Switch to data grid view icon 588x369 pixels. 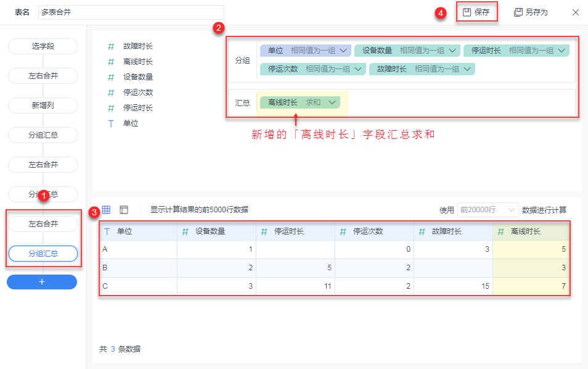click(106, 210)
